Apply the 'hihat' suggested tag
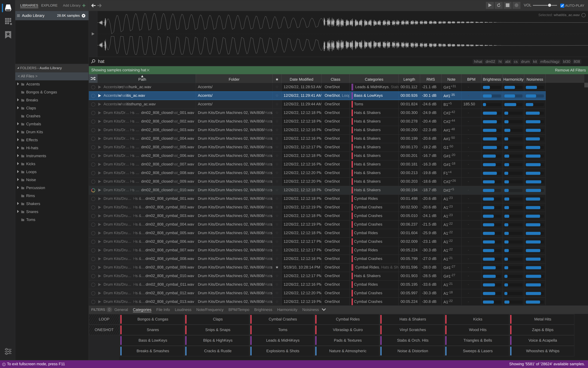The height and width of the screenshot is (368, 588). (x=478, y=62)
